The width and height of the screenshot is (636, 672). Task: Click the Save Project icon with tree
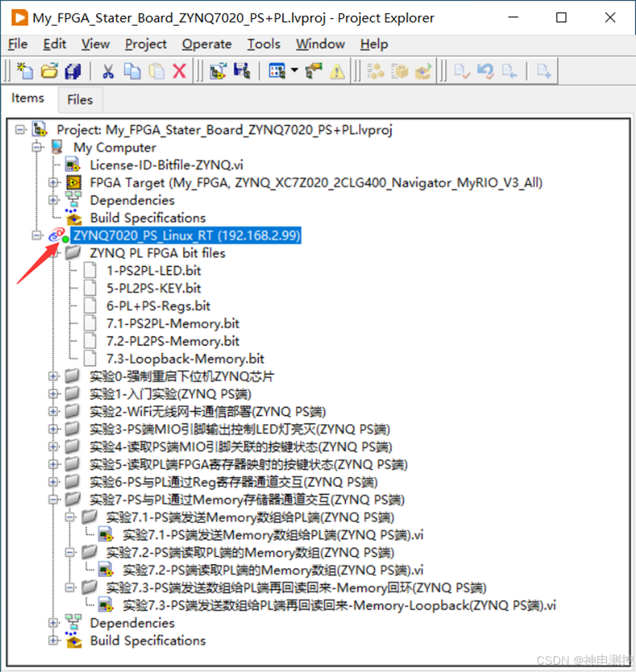tap(242, 71)
